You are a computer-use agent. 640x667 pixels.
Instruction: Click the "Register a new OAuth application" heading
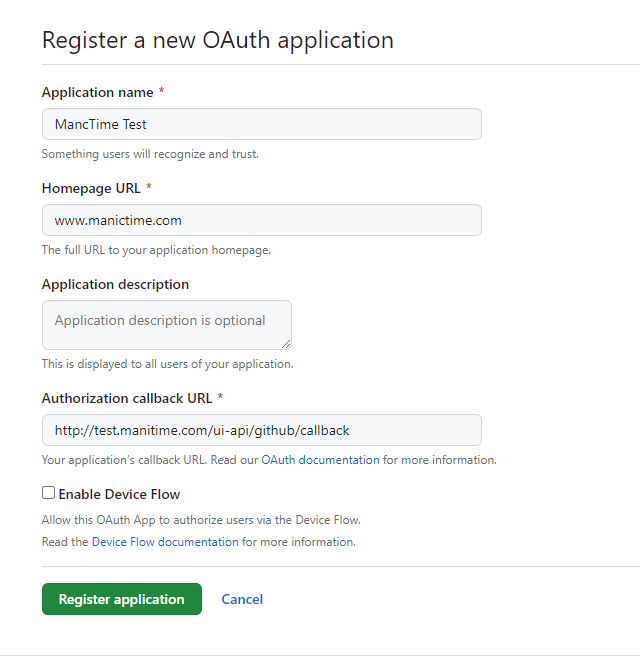[x=217, y=40]
